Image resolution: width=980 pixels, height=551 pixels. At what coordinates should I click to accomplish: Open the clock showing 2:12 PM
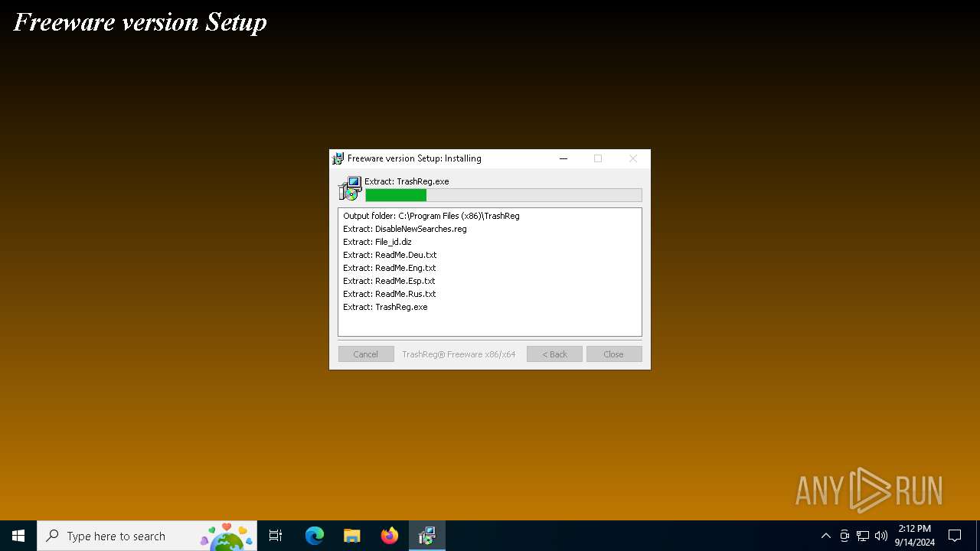pyautogui.click(x=914, y=536)
